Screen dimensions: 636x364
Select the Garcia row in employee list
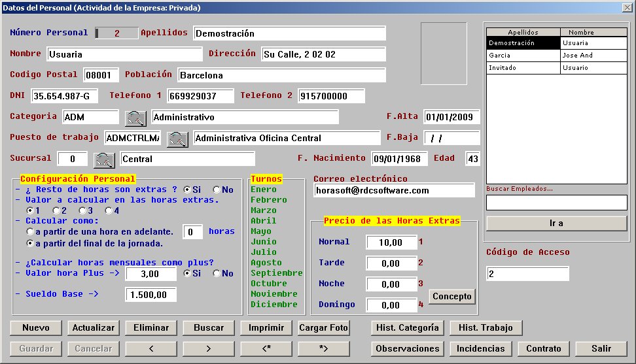(556, 56)
